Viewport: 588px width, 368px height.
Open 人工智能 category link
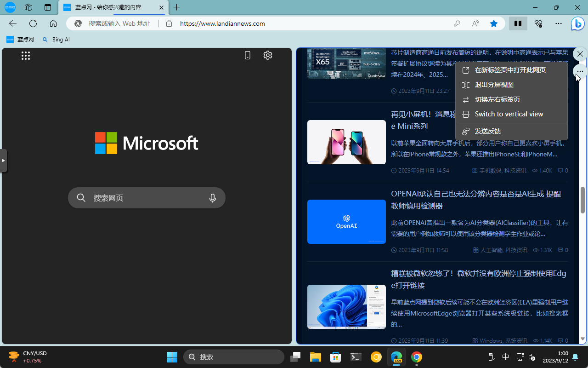pos(492,250)
